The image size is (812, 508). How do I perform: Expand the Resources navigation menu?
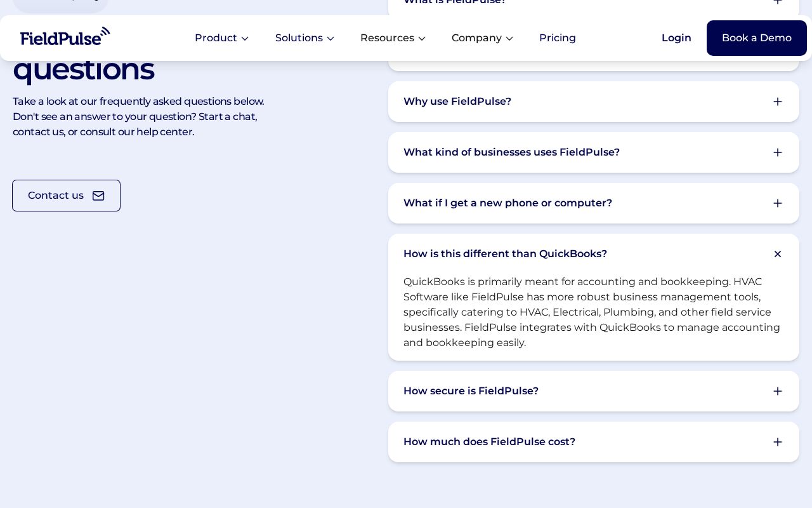pyautogui.click(x=393, y=38)
